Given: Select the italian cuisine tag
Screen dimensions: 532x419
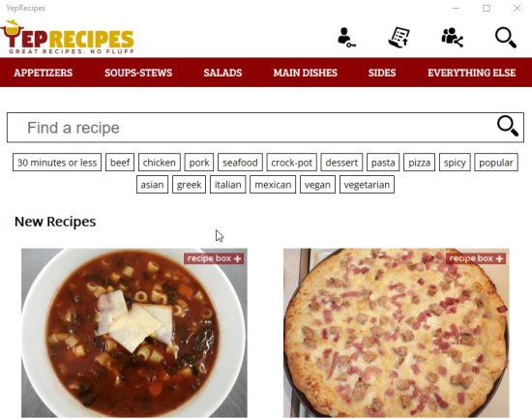Looking at the screenshot, I should click(x=227, y=185).
